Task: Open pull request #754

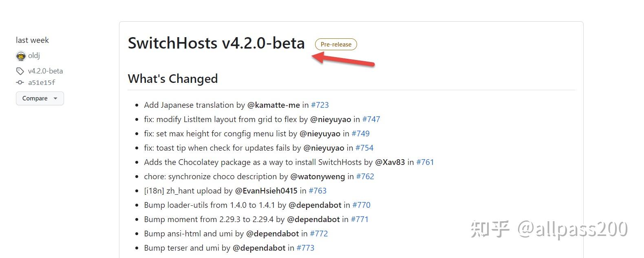Action: point(364,148)
